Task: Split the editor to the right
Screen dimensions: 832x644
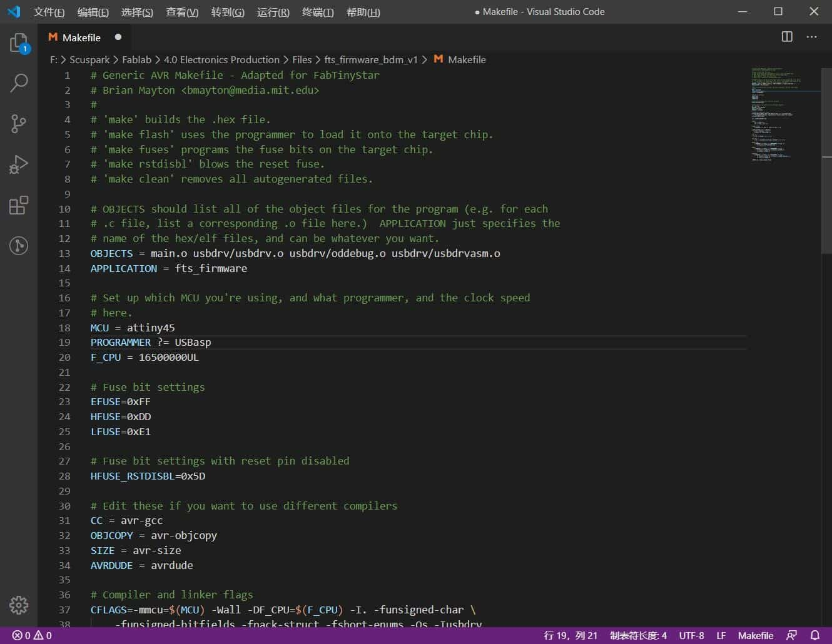Action: [787, 37]
